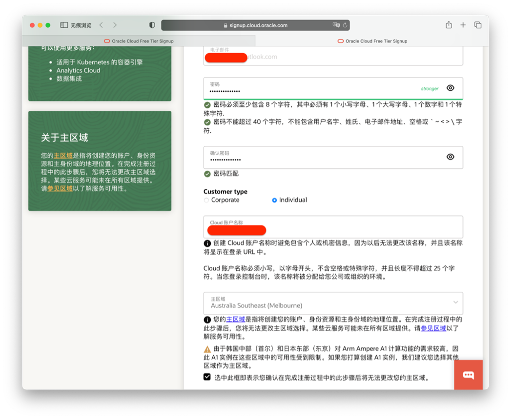
Task: Click the '数据集成' list item
Action: (69, 79)
